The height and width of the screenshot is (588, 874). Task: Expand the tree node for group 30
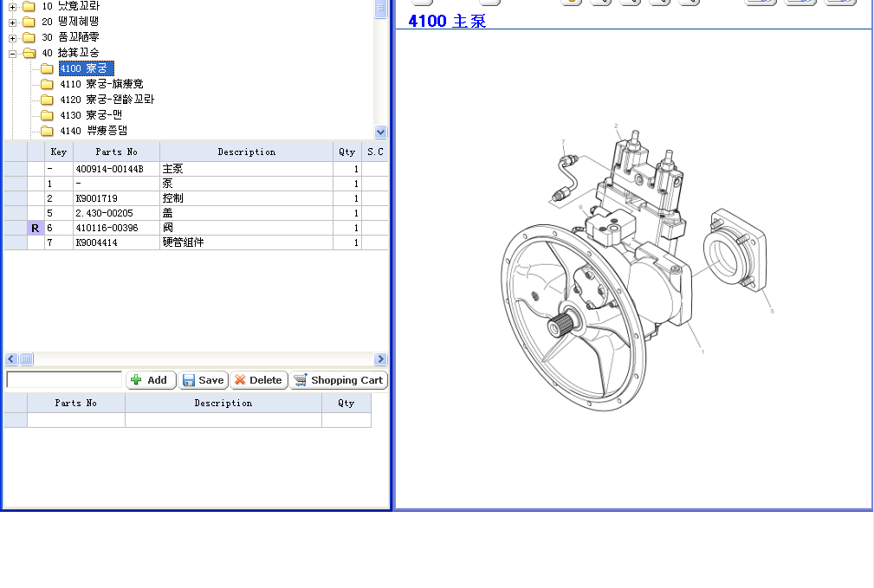point(13,37)
